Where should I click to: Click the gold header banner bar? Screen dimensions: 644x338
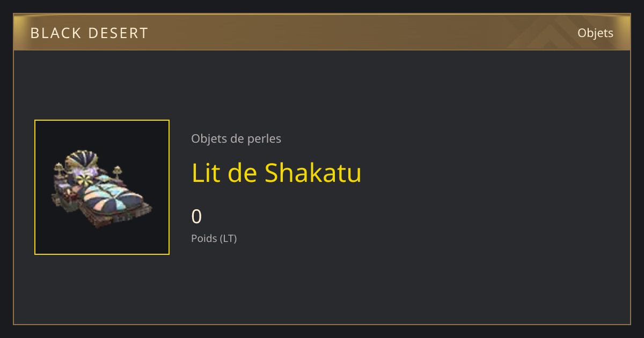(x=322, y=32)
